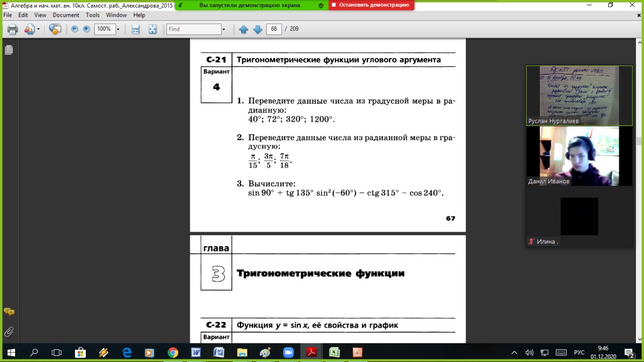Go to next page with down arrow
The width and height of the screenshot is (644, 362).
coord(258,29)
